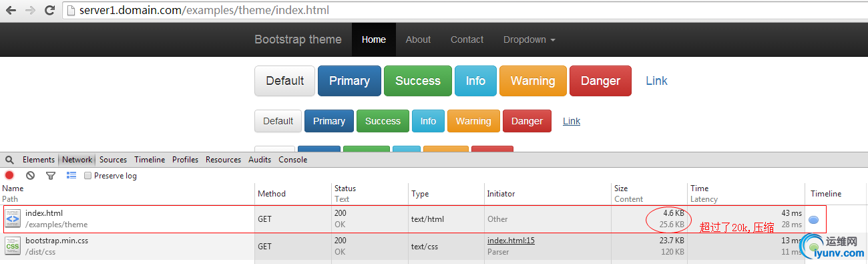
Task: Sort by the Status column header
Action: click(x=370, y=194)
